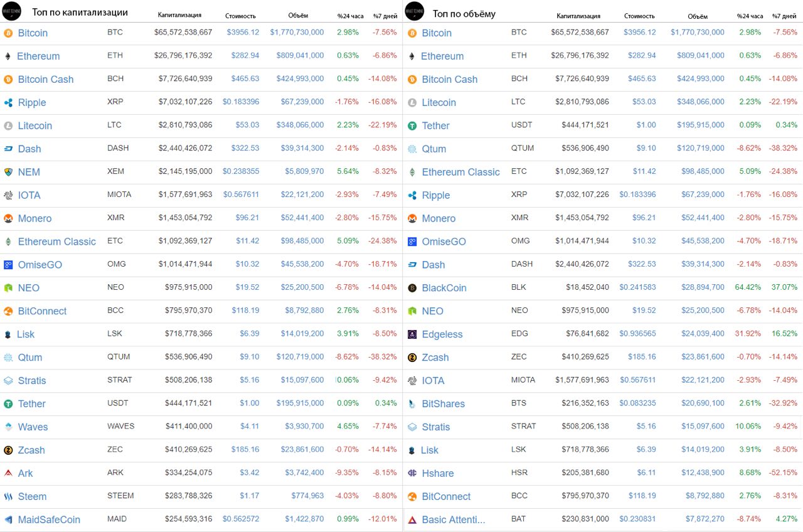The width and height of the screenshot is (803, 532).
Task: Open the Edgeless link
Action: click(x=442, y=334)
